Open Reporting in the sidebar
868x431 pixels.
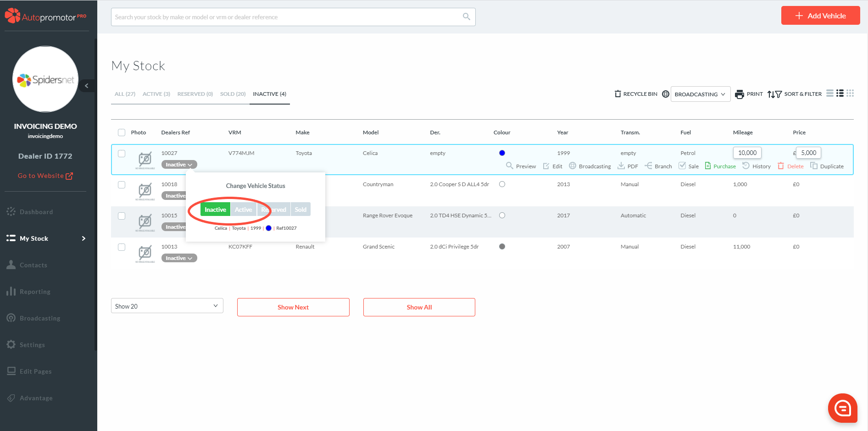tap(35, 292)
